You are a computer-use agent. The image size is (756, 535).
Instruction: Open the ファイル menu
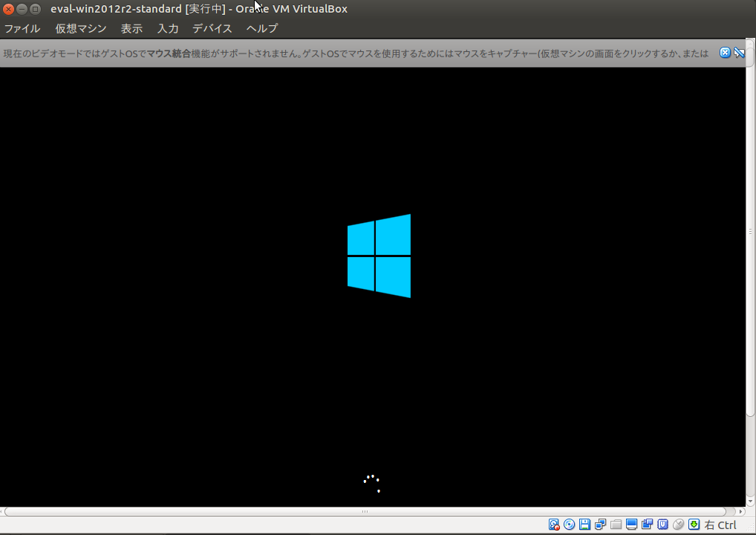(x=22, y=28)
